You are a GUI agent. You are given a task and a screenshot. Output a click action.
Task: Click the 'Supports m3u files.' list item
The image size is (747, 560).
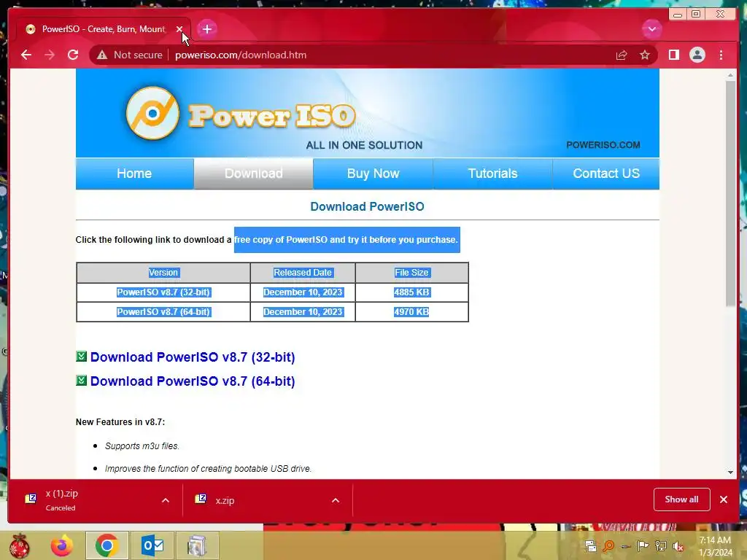(142, 446)
